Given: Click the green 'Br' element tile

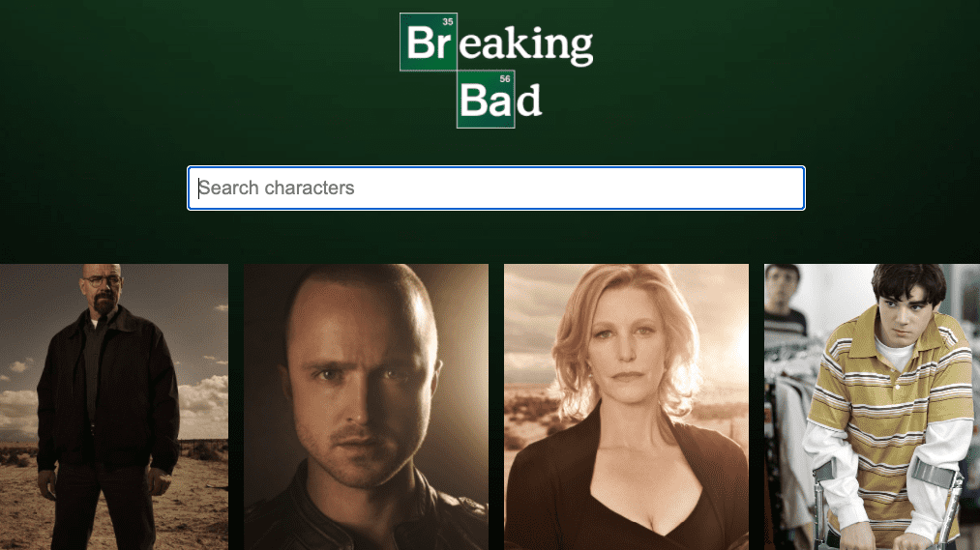Looking at the screenshot, I should click(x=429, y=42).
